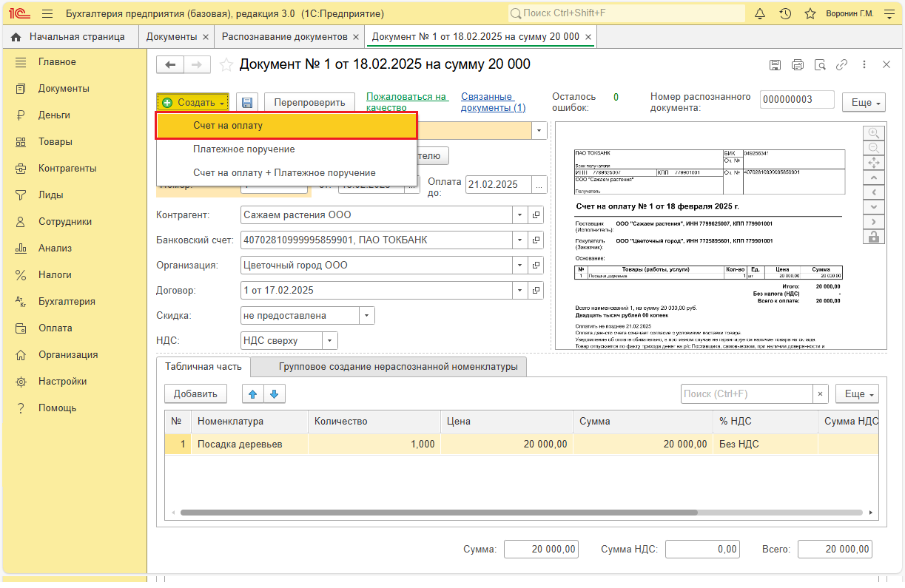Viewport: 905px width, 588px height.
Task: Move row up with arrow button
Action: [253, 393]
